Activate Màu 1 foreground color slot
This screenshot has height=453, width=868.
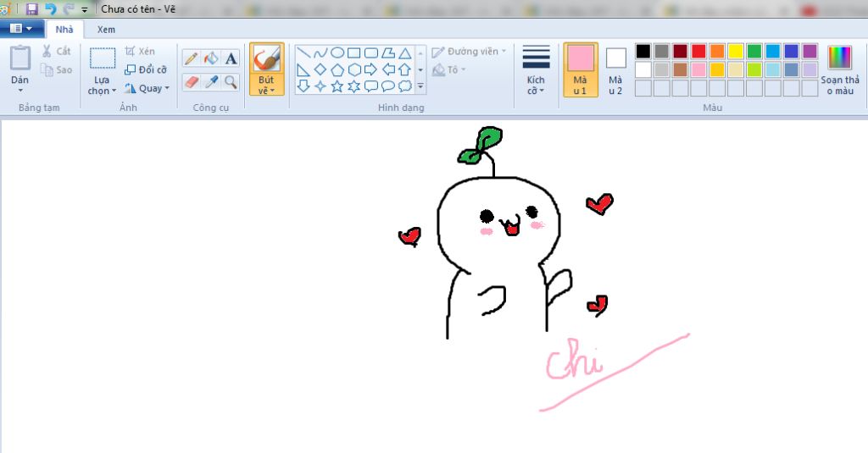(580, 69)
